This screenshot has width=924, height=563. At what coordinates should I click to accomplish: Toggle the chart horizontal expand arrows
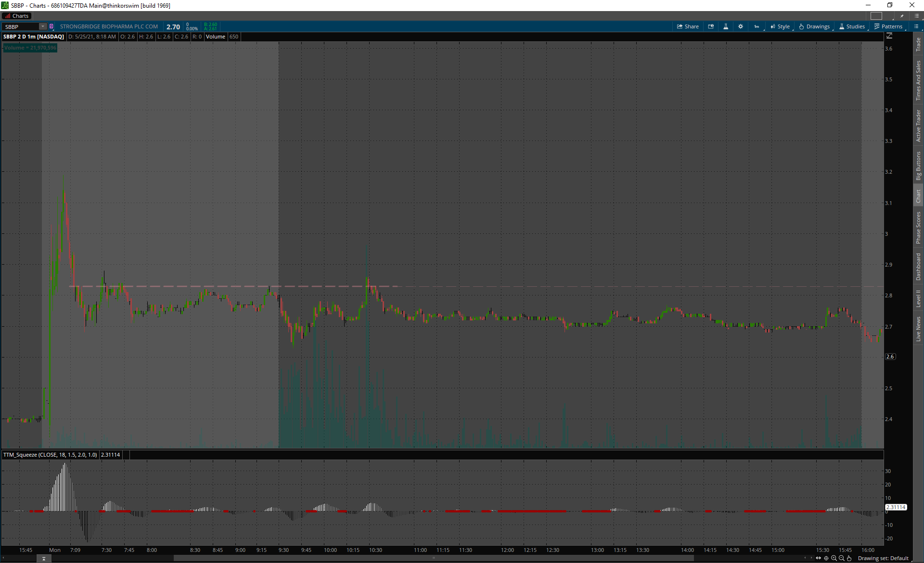pos(818,558)
